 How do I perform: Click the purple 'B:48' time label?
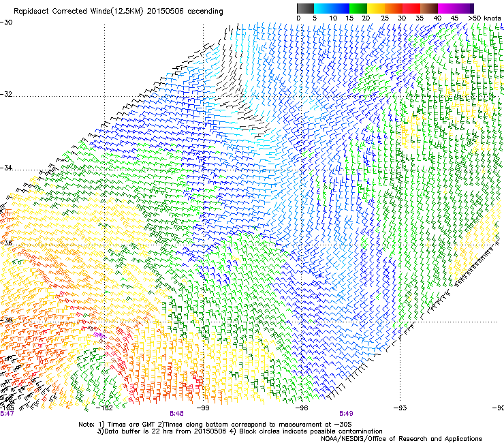[x=177, y=414]
